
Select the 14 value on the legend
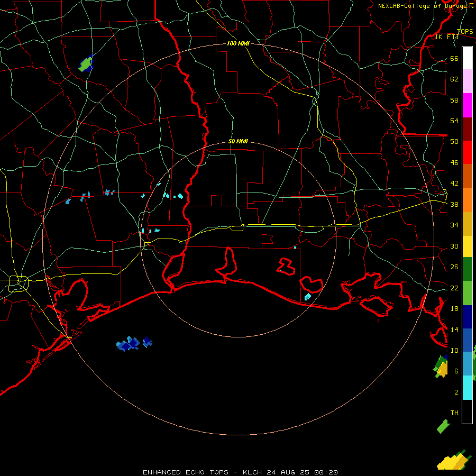coord(454,329)
